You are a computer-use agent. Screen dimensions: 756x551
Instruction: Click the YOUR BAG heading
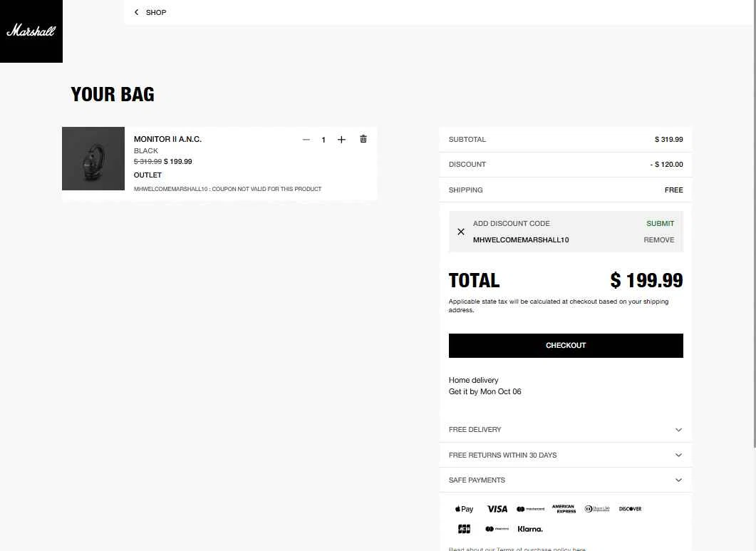(x=113, y=94)
